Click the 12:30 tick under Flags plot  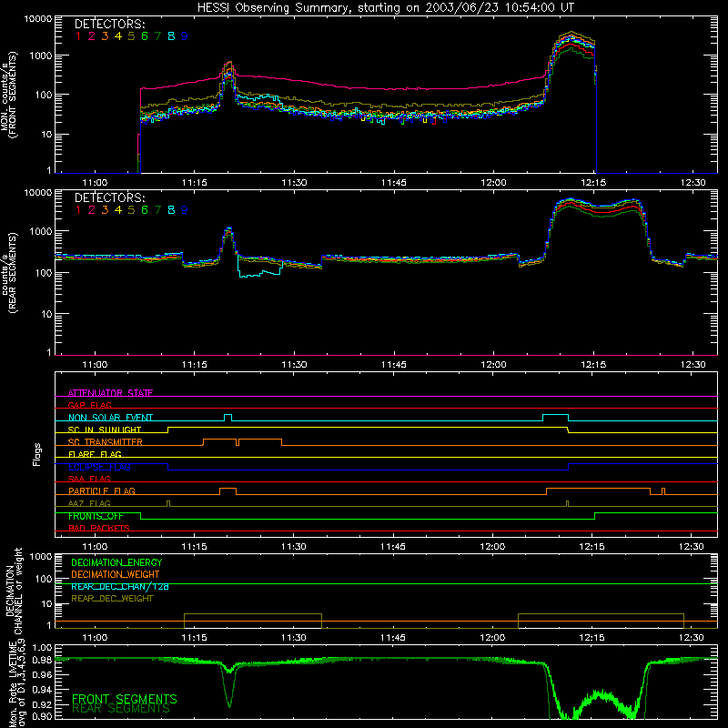coord(692,547)
